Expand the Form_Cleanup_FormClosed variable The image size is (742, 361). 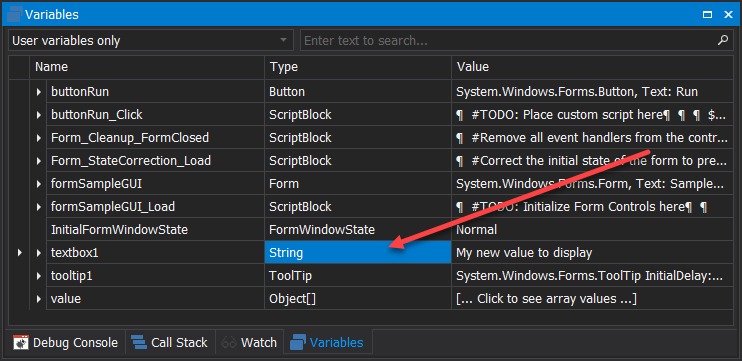[x=39, y=138]
